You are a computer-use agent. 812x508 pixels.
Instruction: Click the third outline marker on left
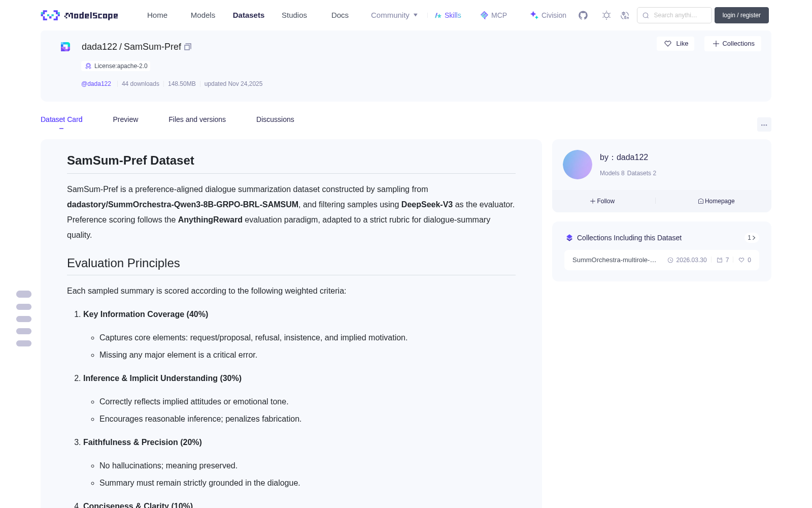click(x=24, y=319)
